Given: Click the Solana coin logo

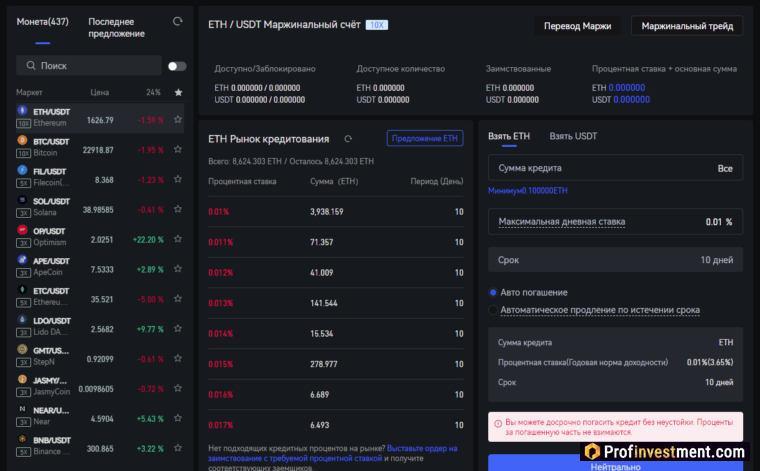Looking at the screenshot, I should pos(22,200).
